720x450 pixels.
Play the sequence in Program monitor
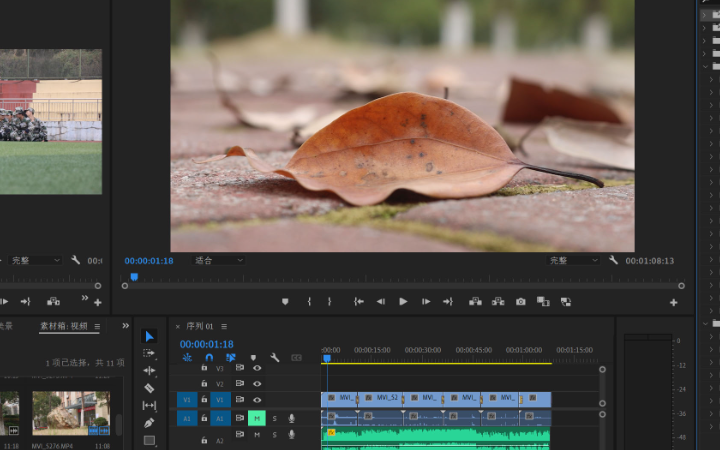tap(403, 302)
